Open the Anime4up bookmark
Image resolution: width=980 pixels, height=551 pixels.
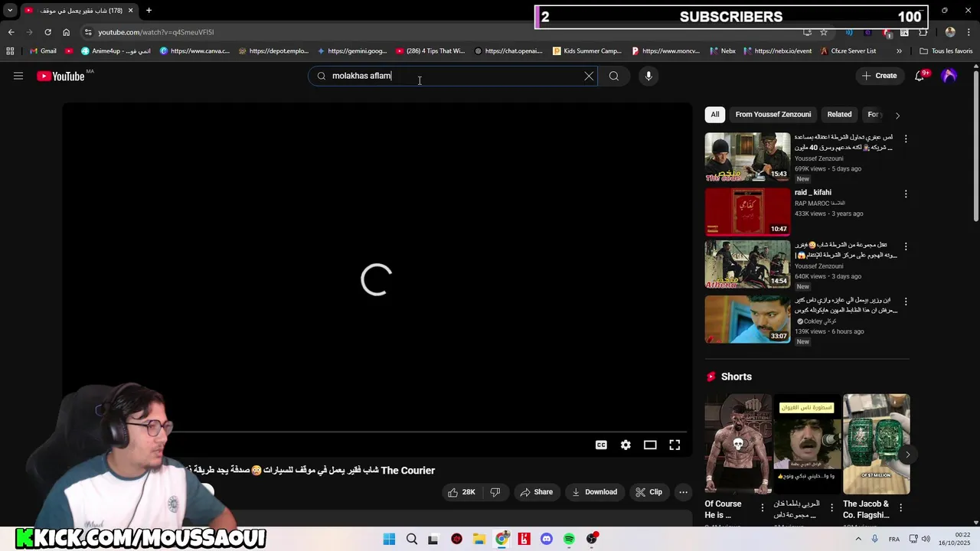click(x=116, y=51)
